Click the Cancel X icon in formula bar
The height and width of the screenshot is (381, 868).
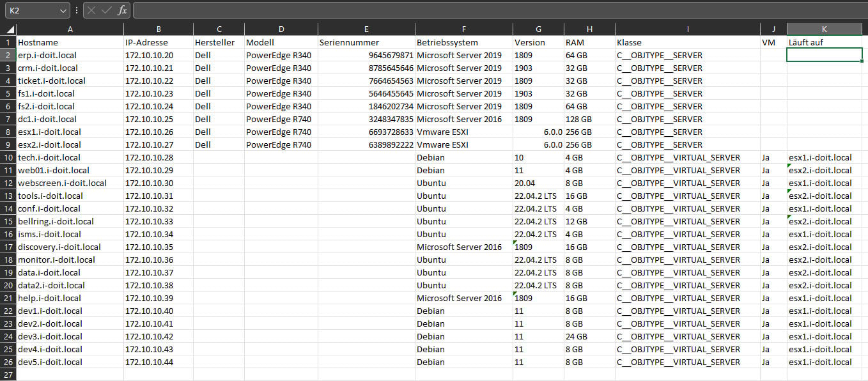point(92,10)
